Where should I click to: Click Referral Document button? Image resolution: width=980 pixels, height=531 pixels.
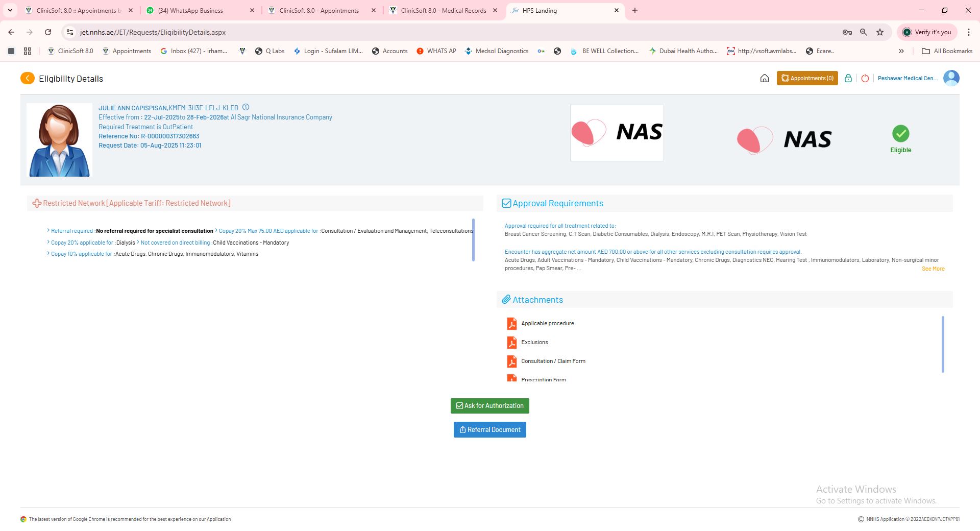490,430
